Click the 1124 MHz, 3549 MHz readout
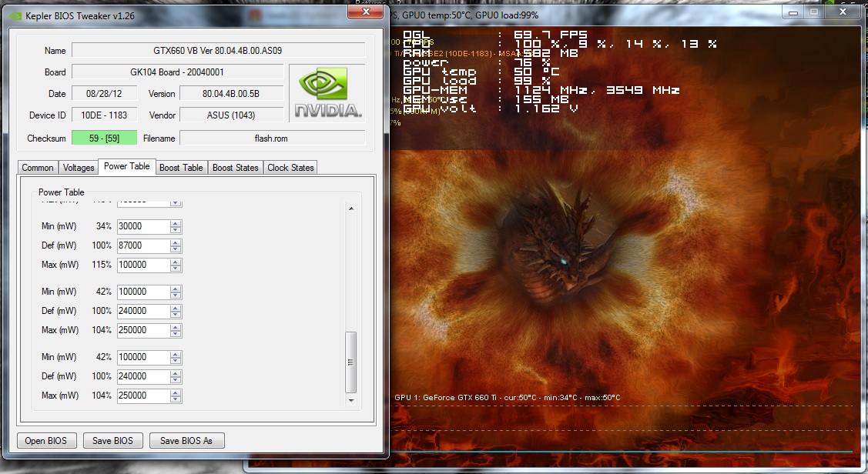This screenshot has height=474, width=868. point(598,89)
